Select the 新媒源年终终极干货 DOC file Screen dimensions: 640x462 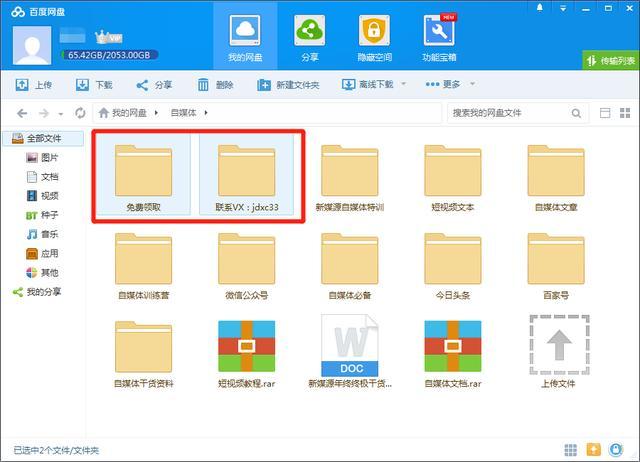pyautogui.click(x=350, y=351)
